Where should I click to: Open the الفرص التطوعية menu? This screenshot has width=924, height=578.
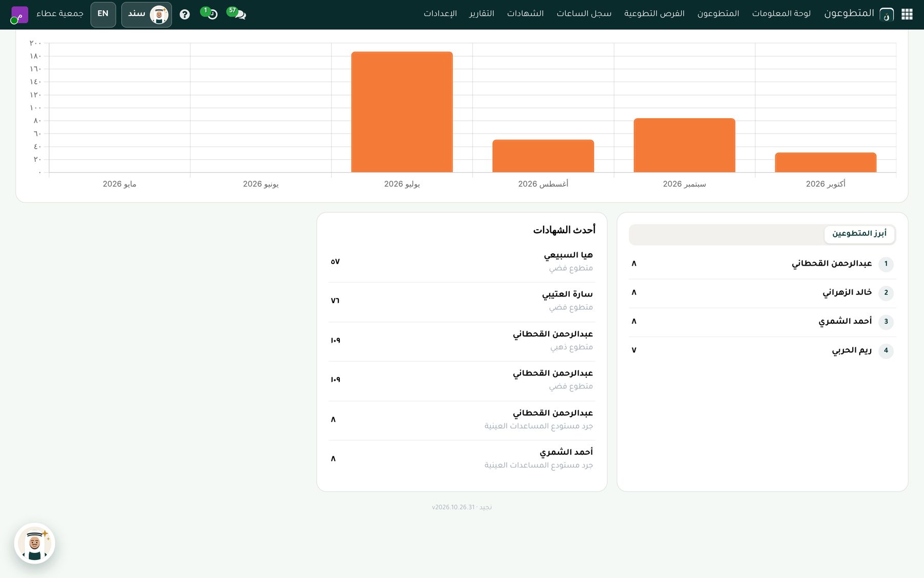click(654, 14)
